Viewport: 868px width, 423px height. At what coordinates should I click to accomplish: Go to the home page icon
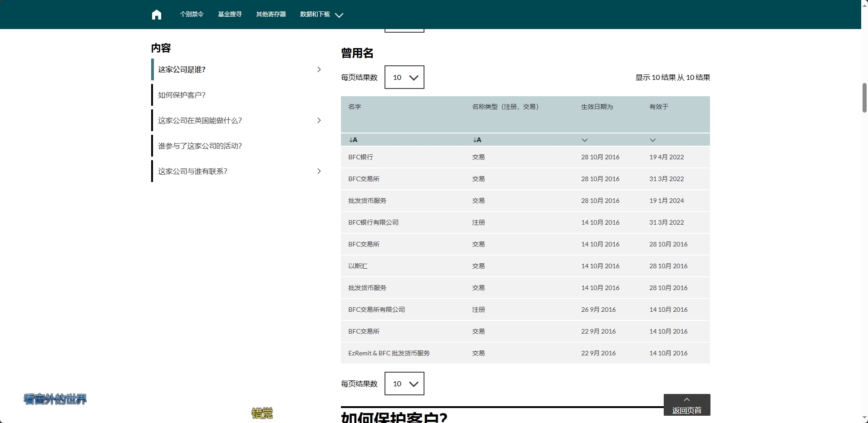coord(157,15)
